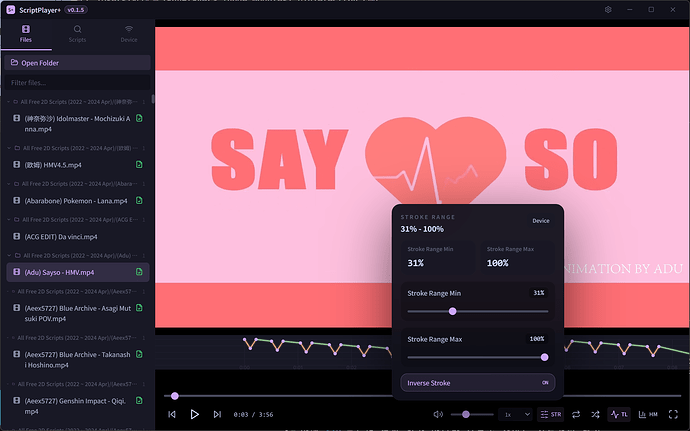
Task: Open the settings gear in the title bar
Action: point(608,10)
